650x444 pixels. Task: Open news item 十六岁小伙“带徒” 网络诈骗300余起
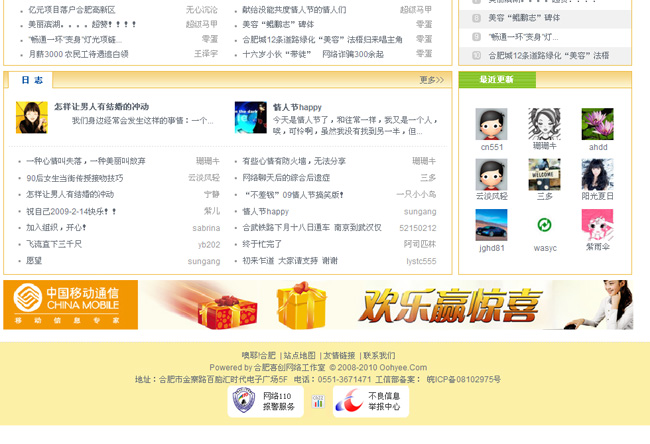(x=313, y=54)
